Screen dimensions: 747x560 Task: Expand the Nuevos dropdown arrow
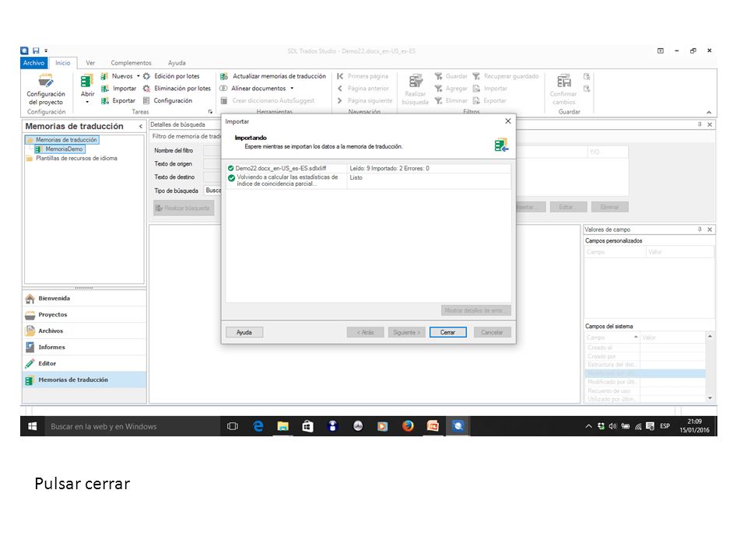click(139, 76)
